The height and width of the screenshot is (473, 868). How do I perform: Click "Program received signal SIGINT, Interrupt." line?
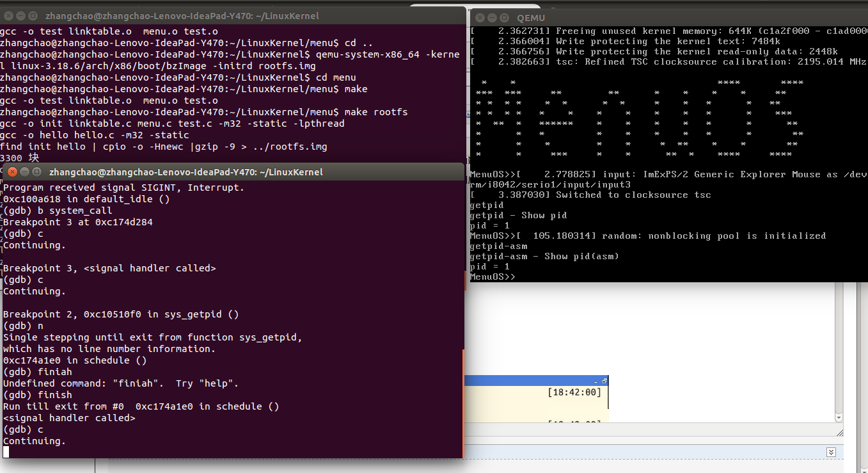[123, 188]
